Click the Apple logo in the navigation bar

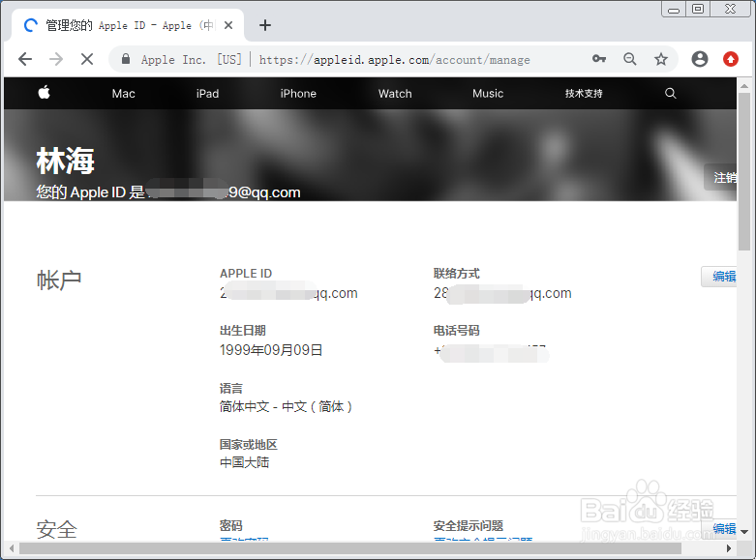click(44, 92)
